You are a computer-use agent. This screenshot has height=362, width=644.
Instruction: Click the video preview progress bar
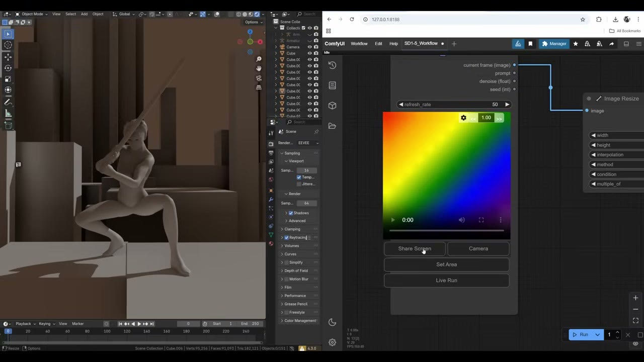pyautogui.click(x=447, y=230)
